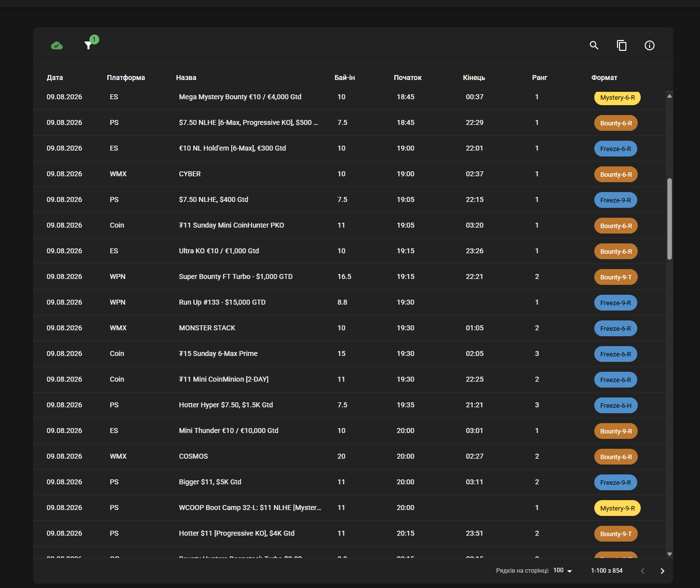This screenshot has height=588, width=700.
Task: Click the green cloud sync status icon
Action: click(x=57, y=45)
